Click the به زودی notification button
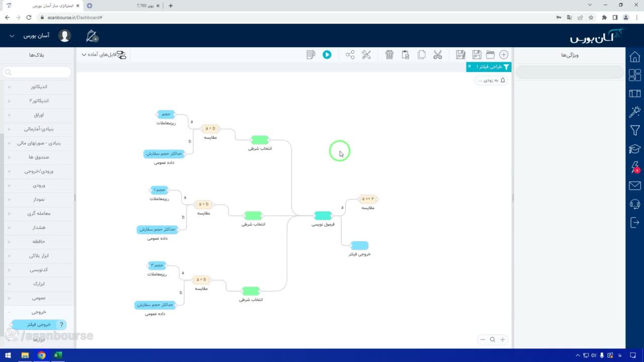This screenshot has width=644, height=362. pyautogui.click(x=491, y=80)
